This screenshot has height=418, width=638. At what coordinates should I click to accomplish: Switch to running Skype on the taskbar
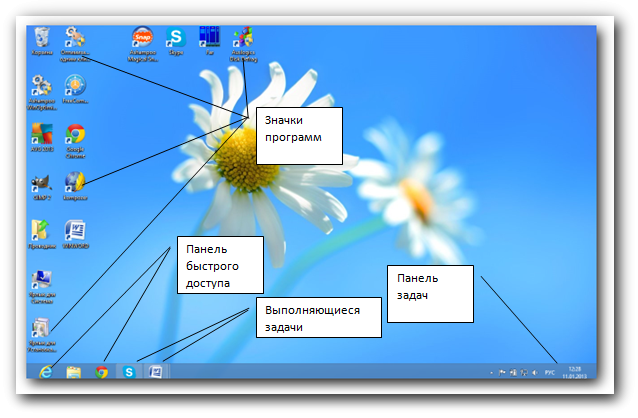129,372
